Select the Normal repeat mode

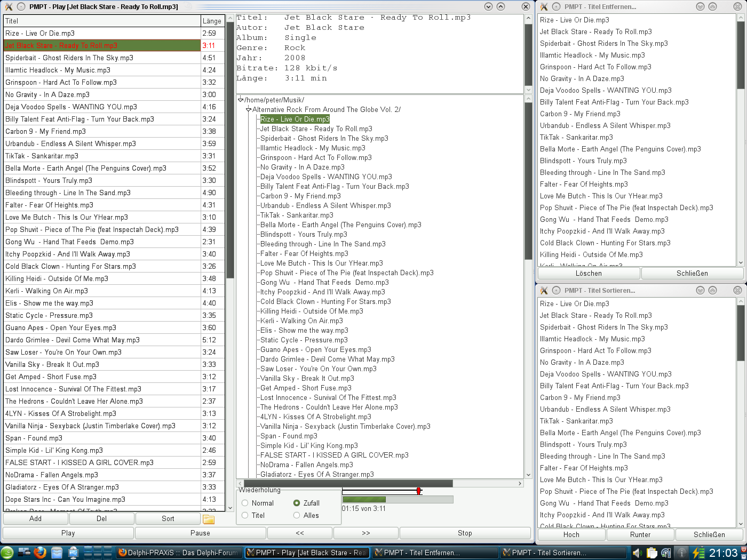click(245, 503)
